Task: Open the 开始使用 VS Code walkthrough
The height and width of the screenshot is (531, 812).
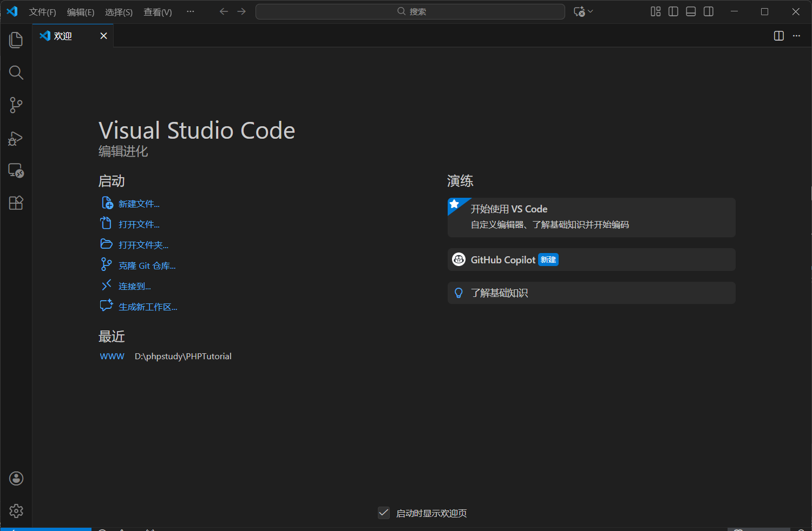Action: click(591, 217)
